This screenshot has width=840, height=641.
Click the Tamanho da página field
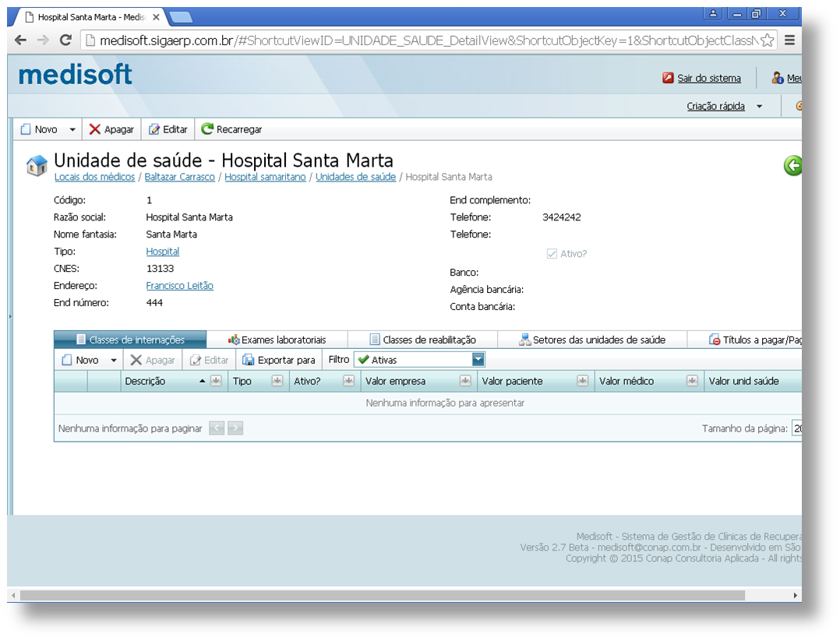click(797, 428)
